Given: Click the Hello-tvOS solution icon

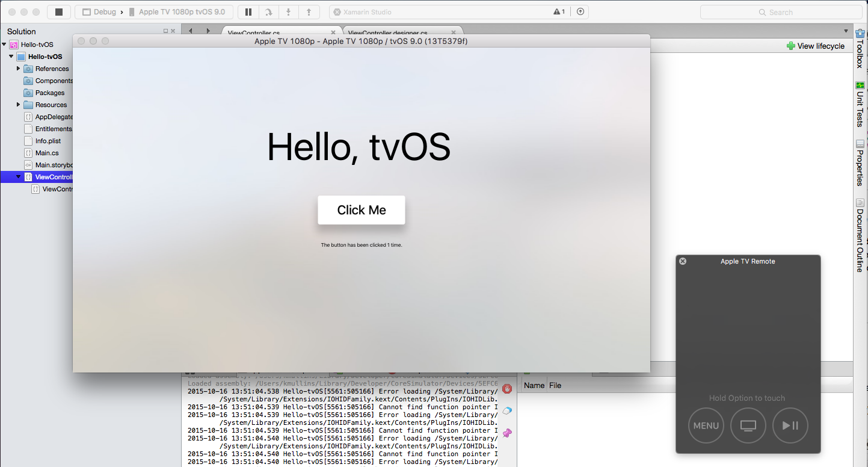Looking at the screenshot, I should pyautogui.click(x=14, y=45).
